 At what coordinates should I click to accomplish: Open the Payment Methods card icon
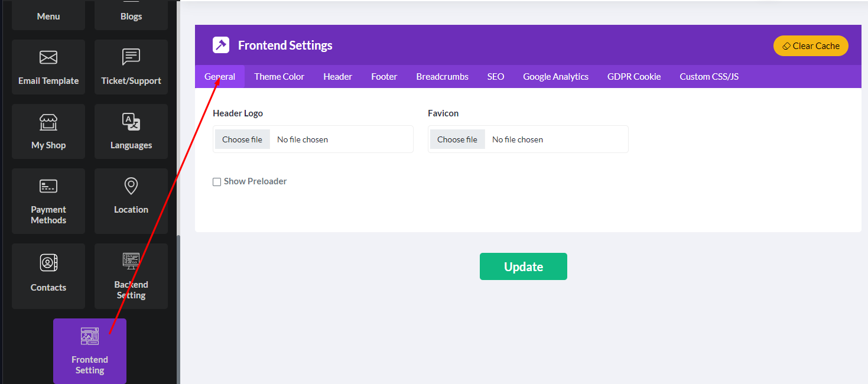tap(48, 186)
